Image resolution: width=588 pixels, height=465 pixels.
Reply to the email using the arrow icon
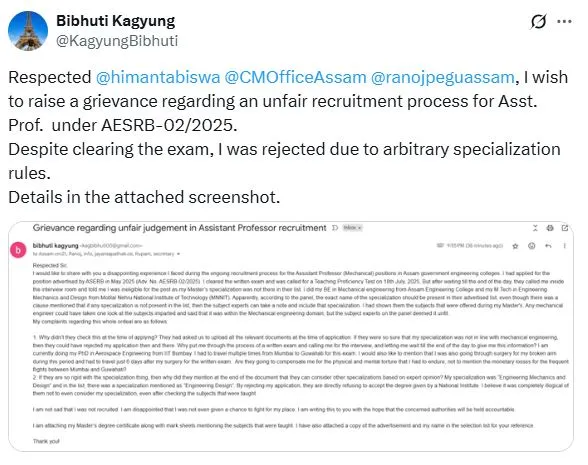tap(548, 246)
